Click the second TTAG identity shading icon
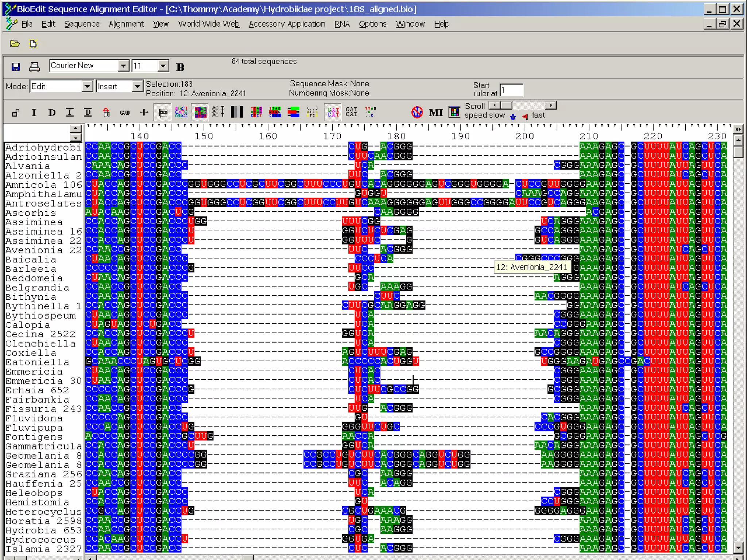747x560 pixels. 275,112
